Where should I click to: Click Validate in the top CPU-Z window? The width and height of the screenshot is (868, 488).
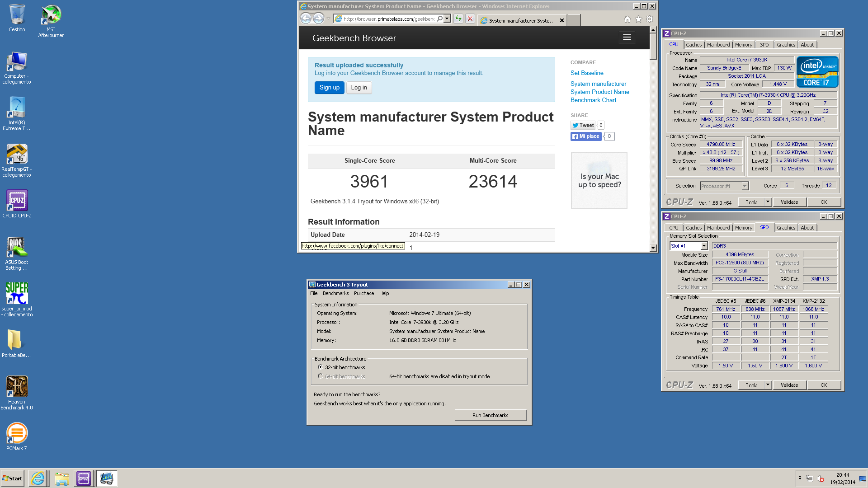[789, 202]
